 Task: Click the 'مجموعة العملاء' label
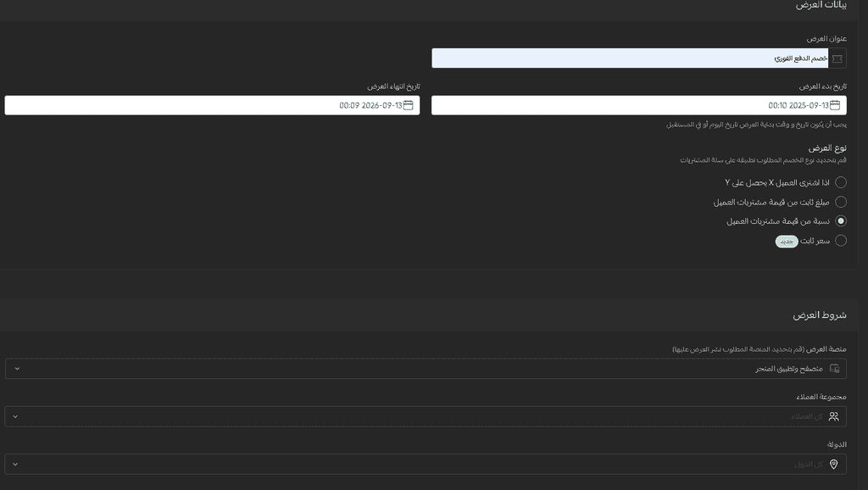click(x=821, y=397)
